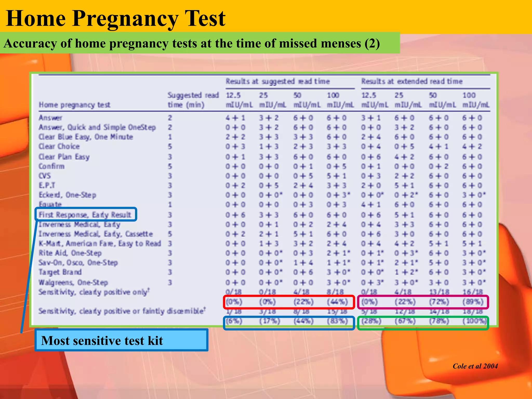Click the 'Cole et al 2004' citation
This screenshot has height=399, width=532.
(475, 366)
